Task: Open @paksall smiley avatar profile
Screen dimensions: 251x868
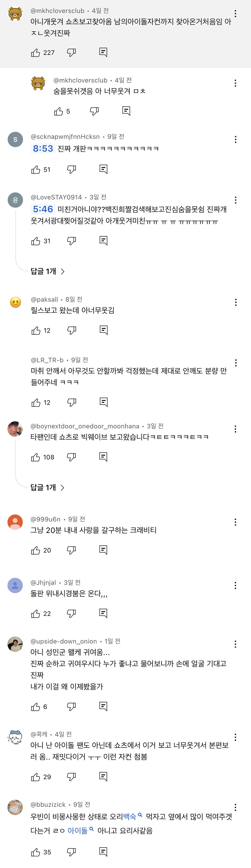Action: click(x=15, y=302)
